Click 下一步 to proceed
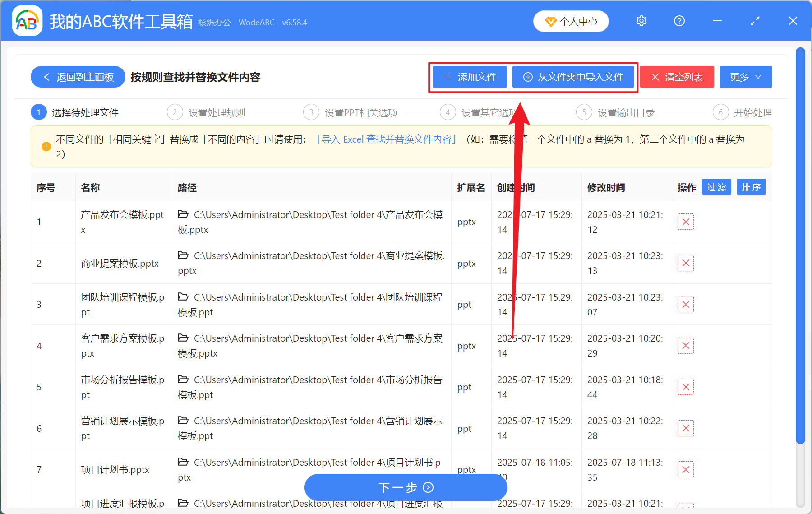Image resolution: width=812 pixels, height=514 pixels. click(406, 487)
